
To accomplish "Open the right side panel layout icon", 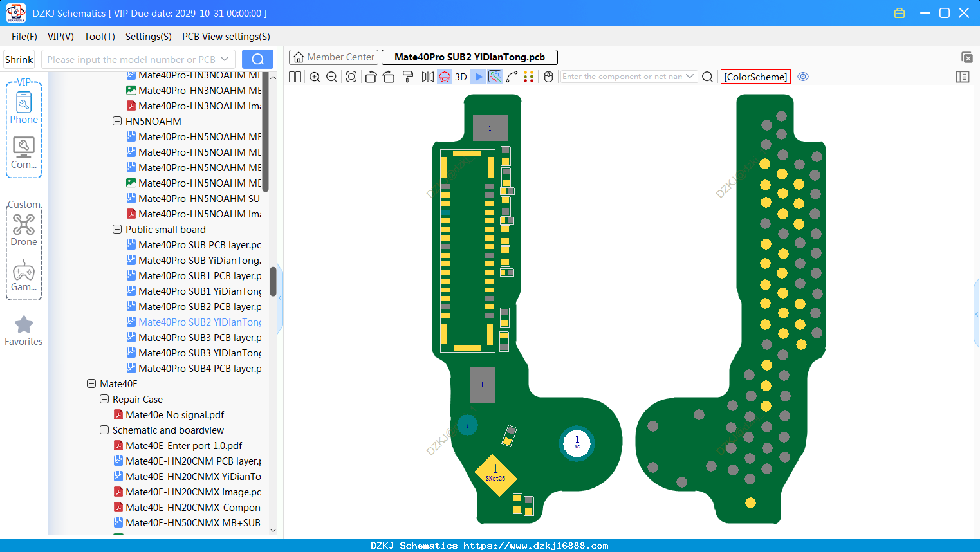I will coord(963,77).
